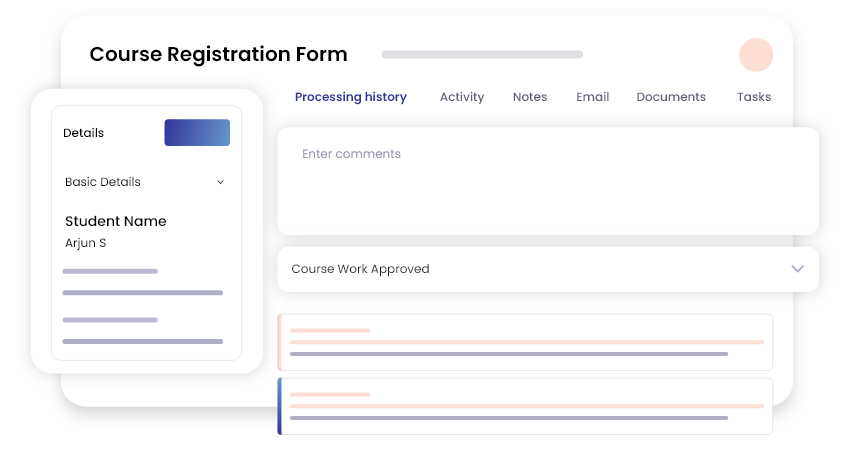This screenshot has width=850, height=450.
Task: Go to the Email tab
Action: 593,97
